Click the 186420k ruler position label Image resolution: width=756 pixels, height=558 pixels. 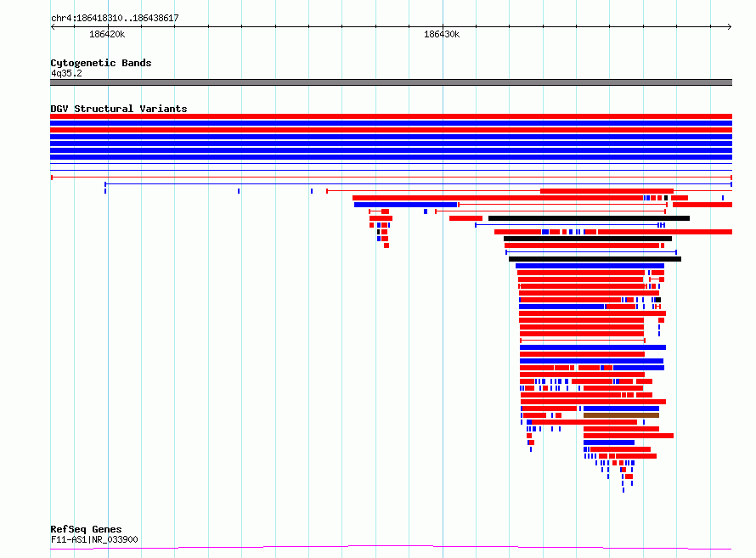pyautogui.click(x=107, y=34)
